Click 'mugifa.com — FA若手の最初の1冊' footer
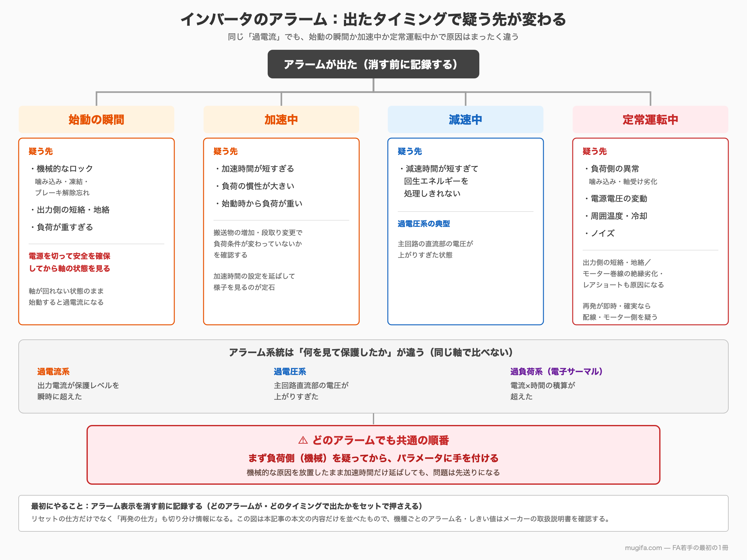Screen dimensions: 747x560 (676, 548)
